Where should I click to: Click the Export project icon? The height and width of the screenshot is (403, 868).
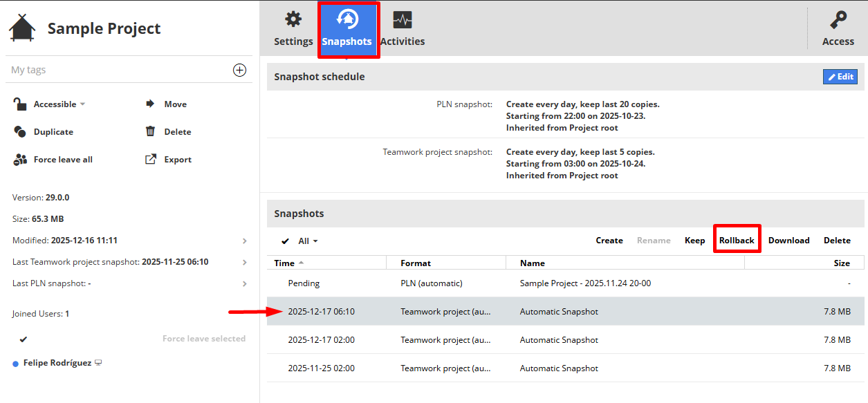150,160
